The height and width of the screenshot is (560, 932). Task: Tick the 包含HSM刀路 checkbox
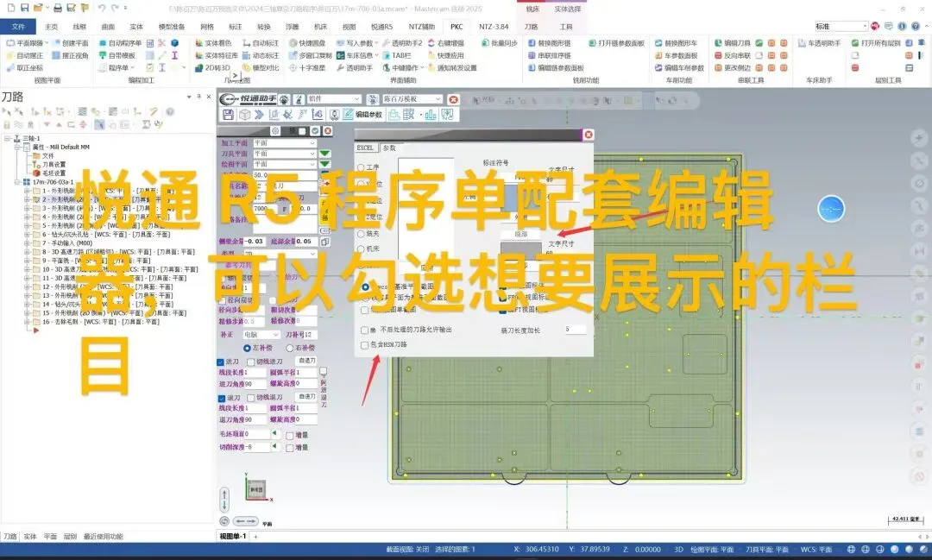click(364, 345)
